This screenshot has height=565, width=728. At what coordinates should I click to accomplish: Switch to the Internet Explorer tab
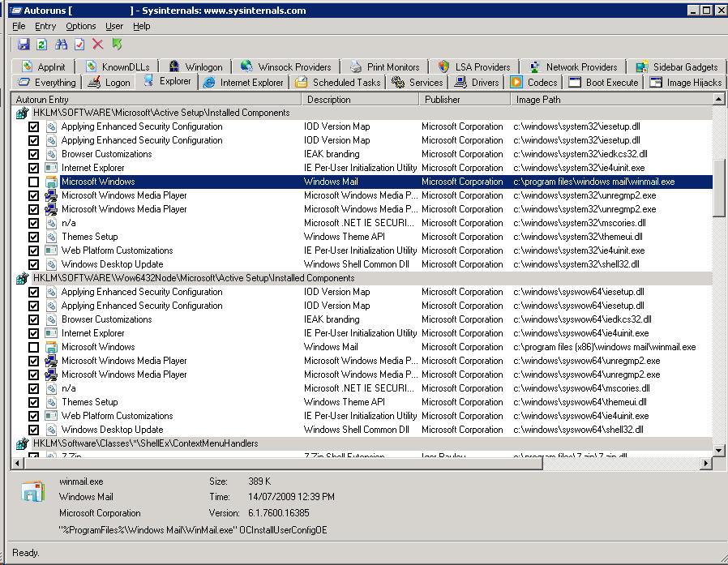point(243,83)
